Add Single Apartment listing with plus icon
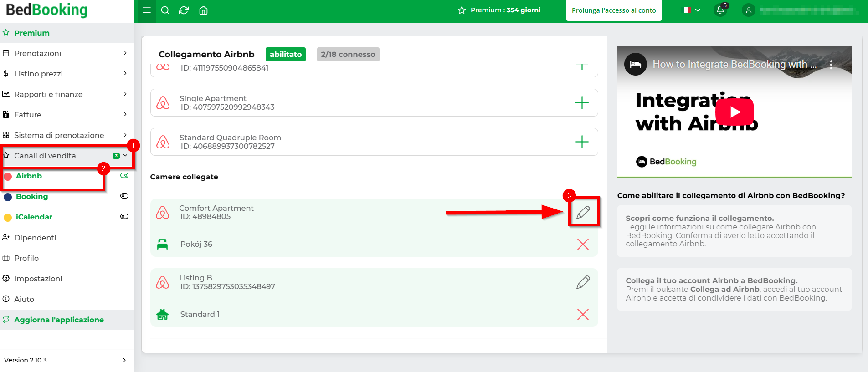The width and height of the screenshot is (868, 372). pos(582,102)
